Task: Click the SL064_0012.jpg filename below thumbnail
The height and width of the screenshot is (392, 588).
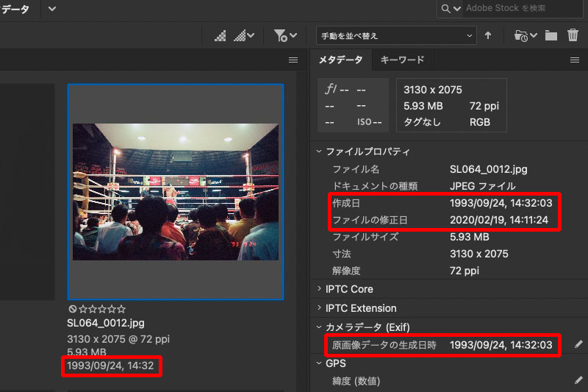Action: (x=106, y=323)
